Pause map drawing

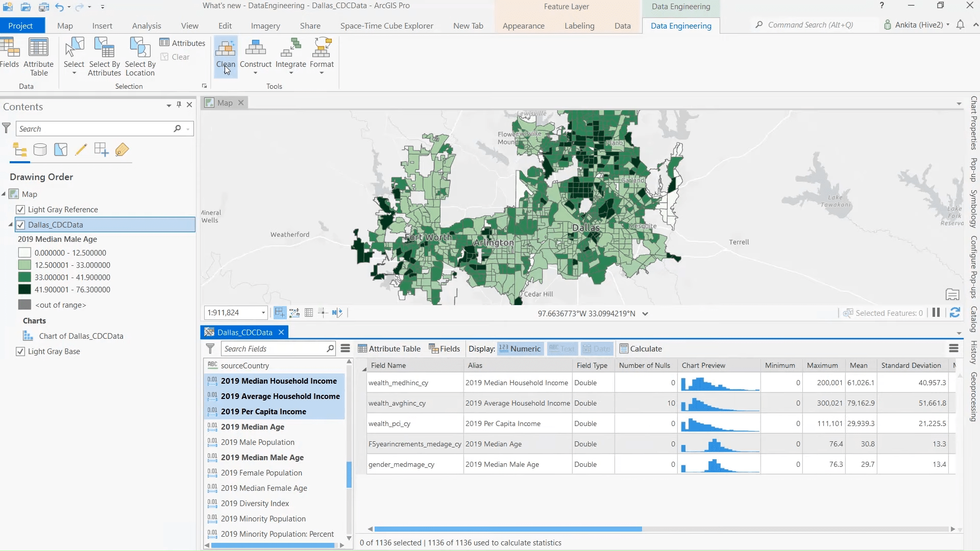coord(936,313)
